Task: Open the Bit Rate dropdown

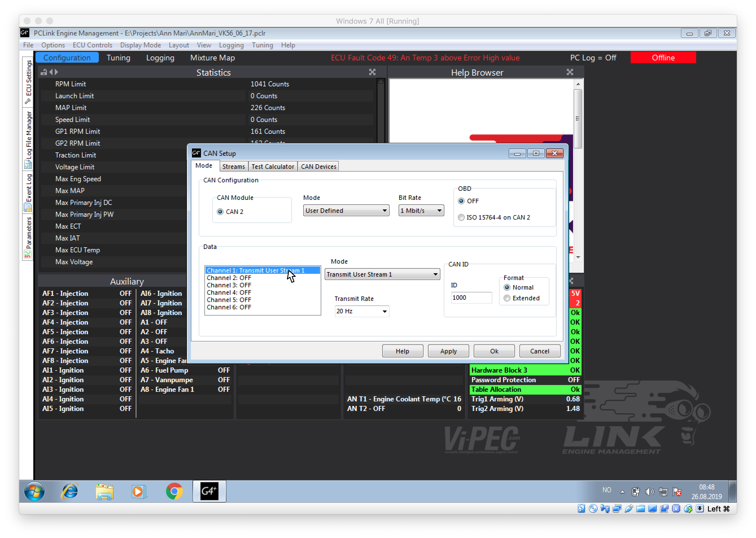Action: 421,211
